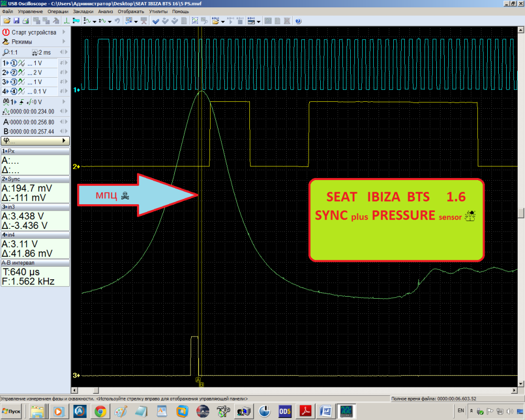Select the Старт устройства power icon
Viewport: 525px width, 420px height.
click(4, 32)
